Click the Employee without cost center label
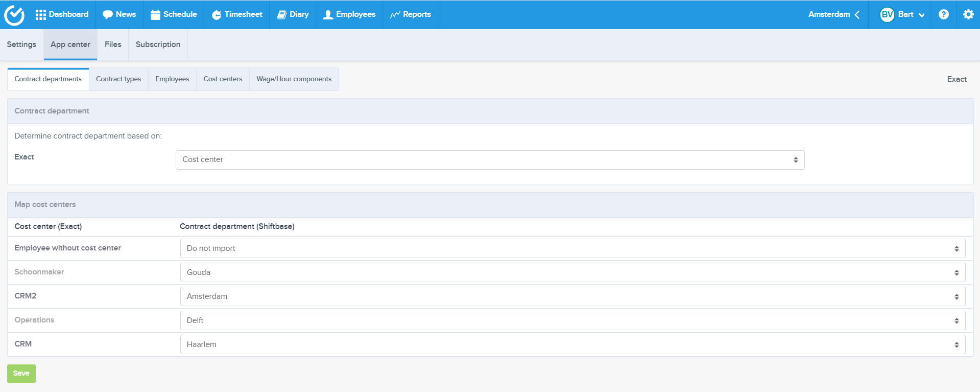980x392 pixels. tap(67, 248)
